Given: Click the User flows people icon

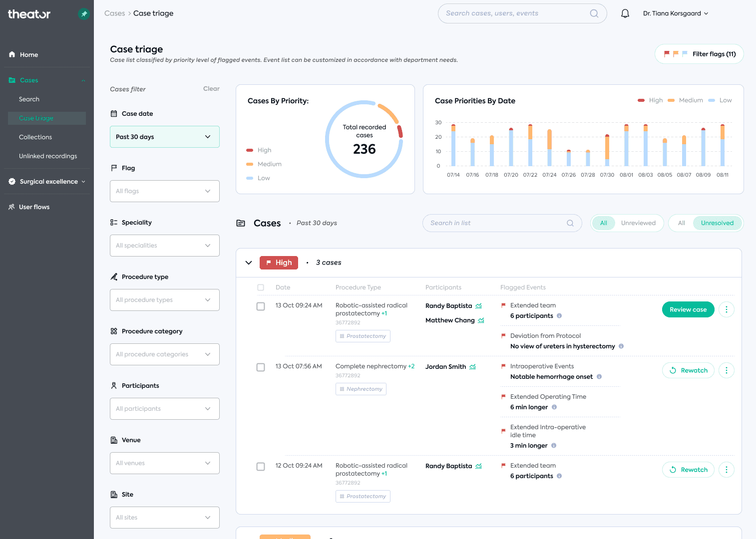Looking at the screenshot, I should pyautogui.click(x=11, y=207).
